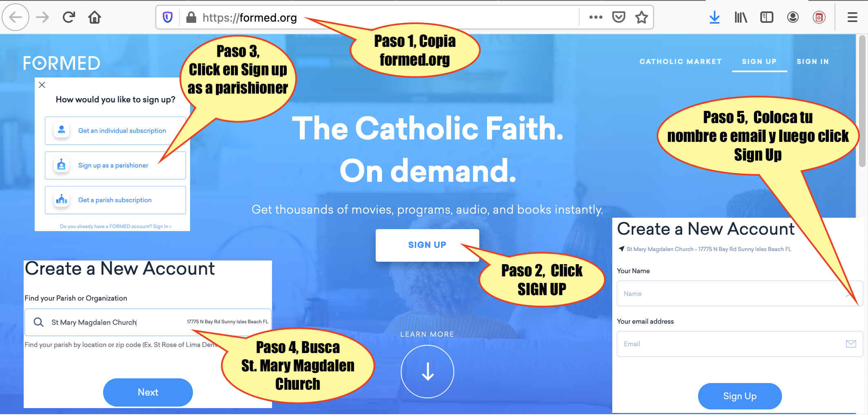
Task: Click the white SIGN UP hero button
Action: [427, 245]
